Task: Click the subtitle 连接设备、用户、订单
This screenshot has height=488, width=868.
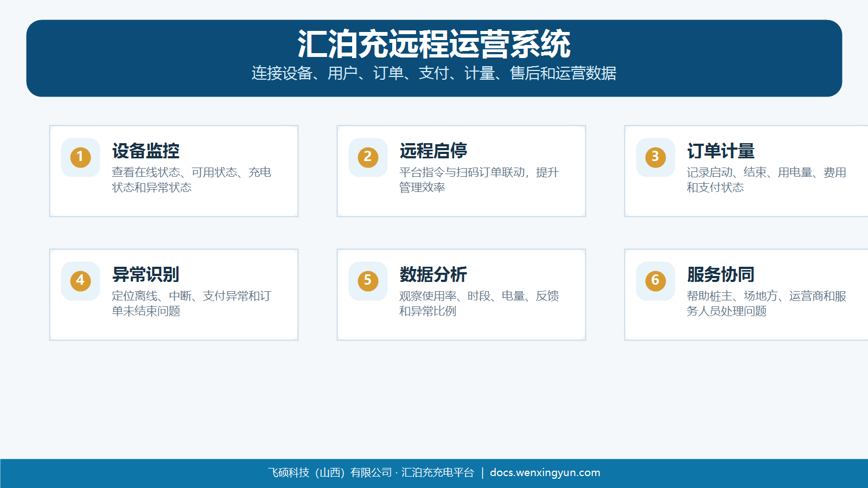Action: (x=434, y=73)
